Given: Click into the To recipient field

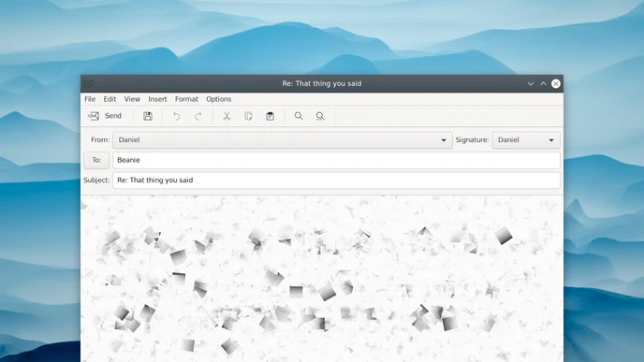Looking at the screenshot, I should pyautogui.click(x=336, y=160).
